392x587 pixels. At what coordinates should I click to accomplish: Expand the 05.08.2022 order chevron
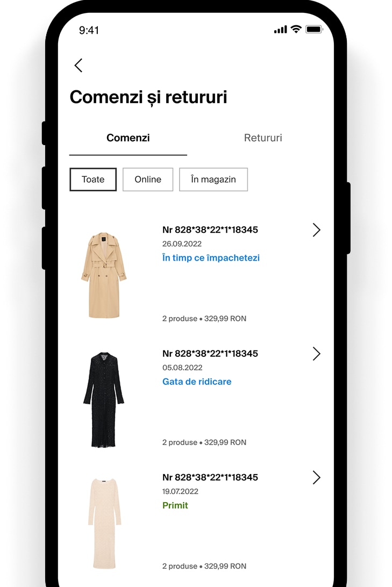click(x=316, y=354)
